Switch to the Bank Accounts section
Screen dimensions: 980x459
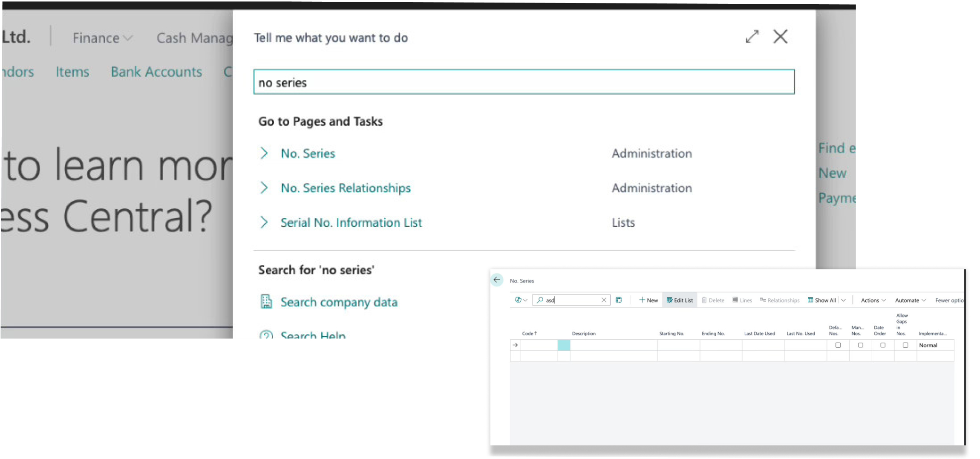(156, 72)
